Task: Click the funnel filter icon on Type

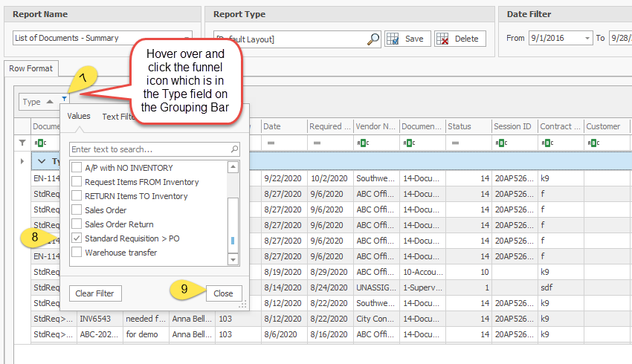Action: [x=65, y=100]
